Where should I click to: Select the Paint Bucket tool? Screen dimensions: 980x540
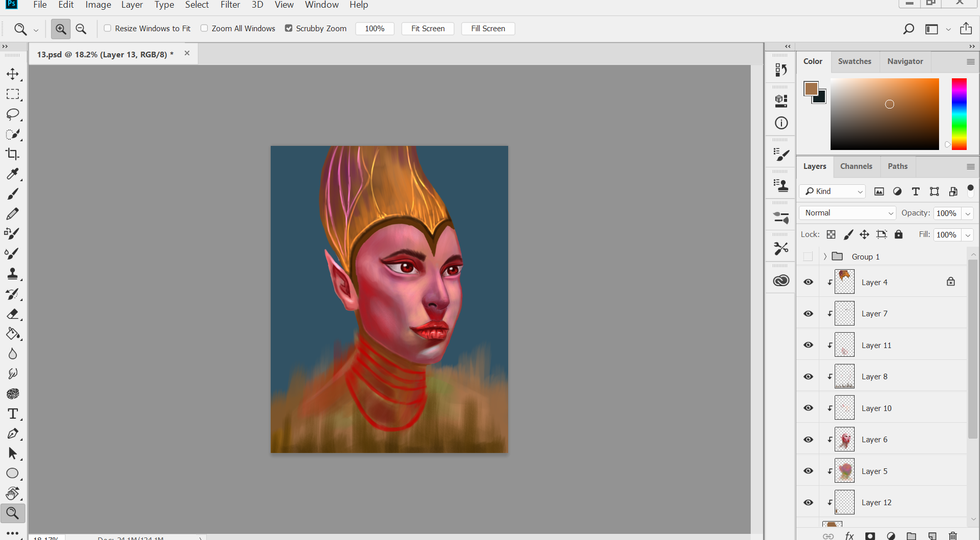pos(13,334)
